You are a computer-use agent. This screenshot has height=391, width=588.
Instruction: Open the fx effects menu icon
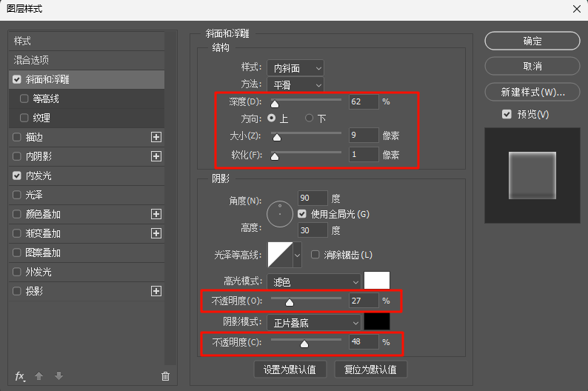[x=20, y=376]
